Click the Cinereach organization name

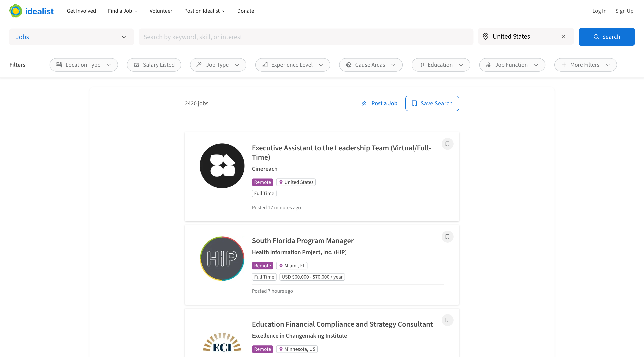(264, 169)
